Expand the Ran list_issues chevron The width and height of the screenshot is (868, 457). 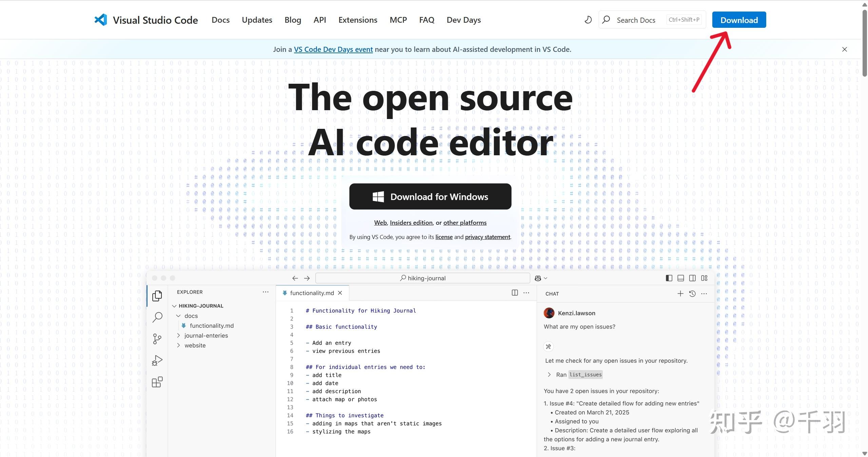[549, 375]
